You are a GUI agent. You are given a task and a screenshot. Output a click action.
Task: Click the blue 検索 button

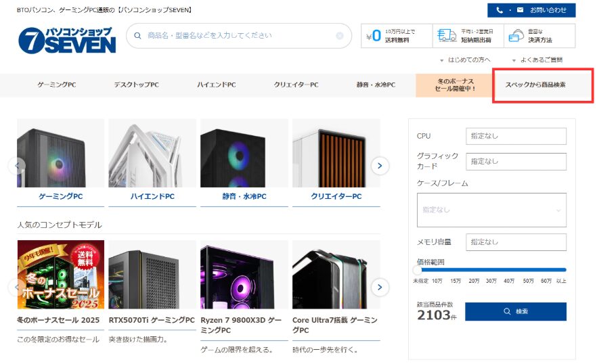point(515,312)
